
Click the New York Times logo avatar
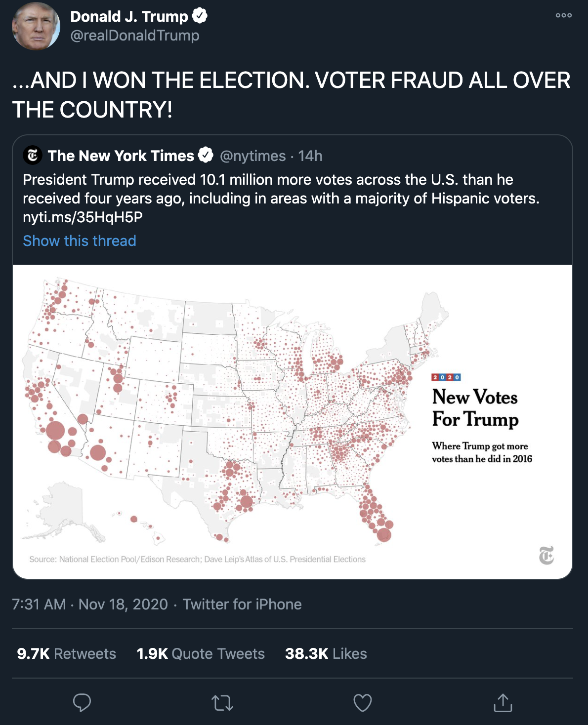click(x=33, y=156)
